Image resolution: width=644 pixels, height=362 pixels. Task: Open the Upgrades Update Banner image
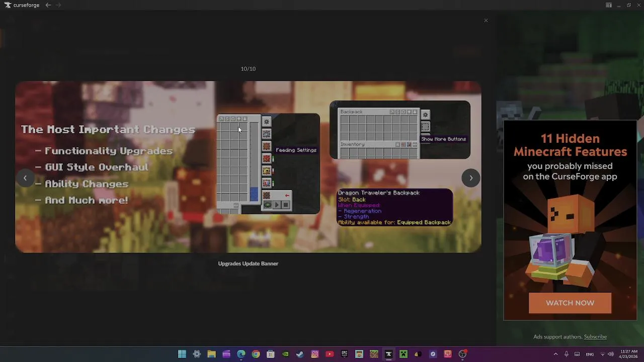[248, 167]
